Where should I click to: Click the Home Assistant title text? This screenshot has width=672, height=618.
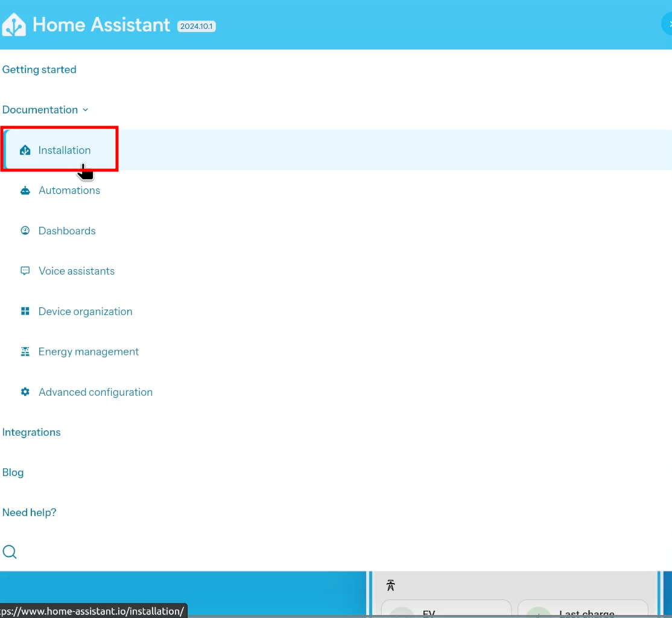pos(101,25)
